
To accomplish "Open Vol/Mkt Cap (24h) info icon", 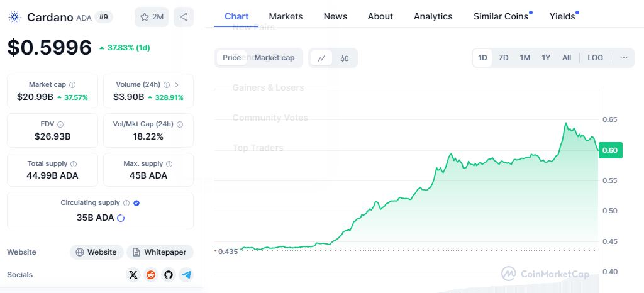I will (180, 124).
